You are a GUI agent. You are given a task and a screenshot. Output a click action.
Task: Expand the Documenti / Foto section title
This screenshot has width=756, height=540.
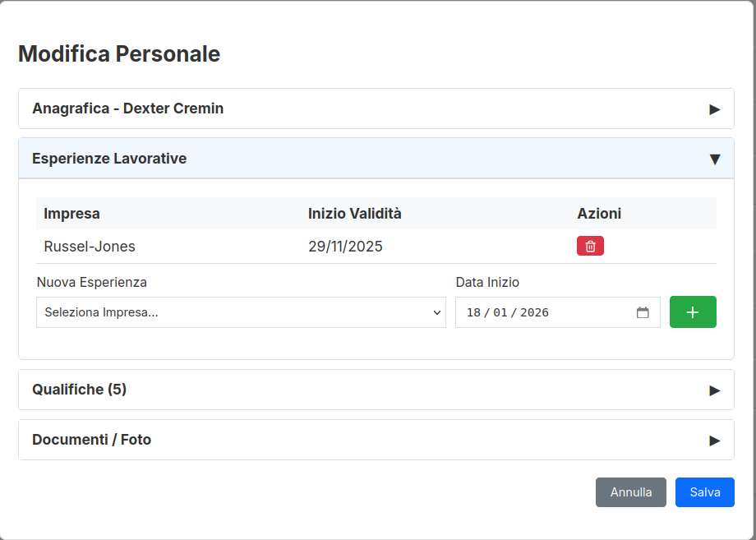pyautogui.click(x=91, y=440)
